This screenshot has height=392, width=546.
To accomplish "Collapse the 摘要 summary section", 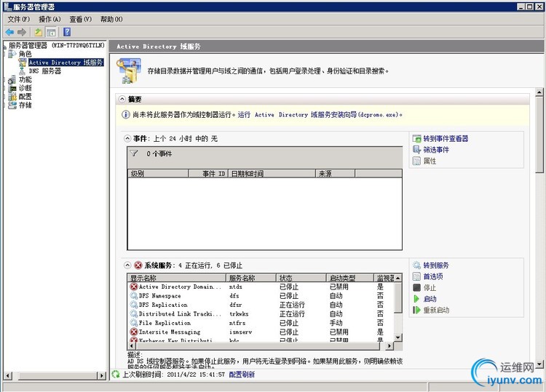I will [x=122, y=99].
